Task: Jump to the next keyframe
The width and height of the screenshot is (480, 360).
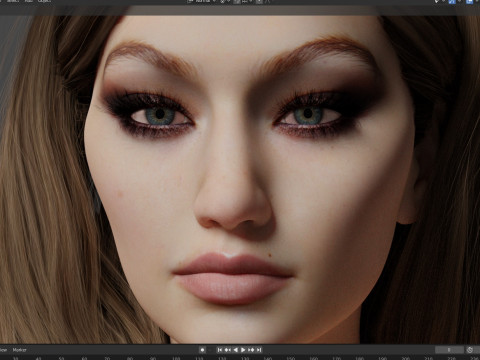Action: point(251,350)
